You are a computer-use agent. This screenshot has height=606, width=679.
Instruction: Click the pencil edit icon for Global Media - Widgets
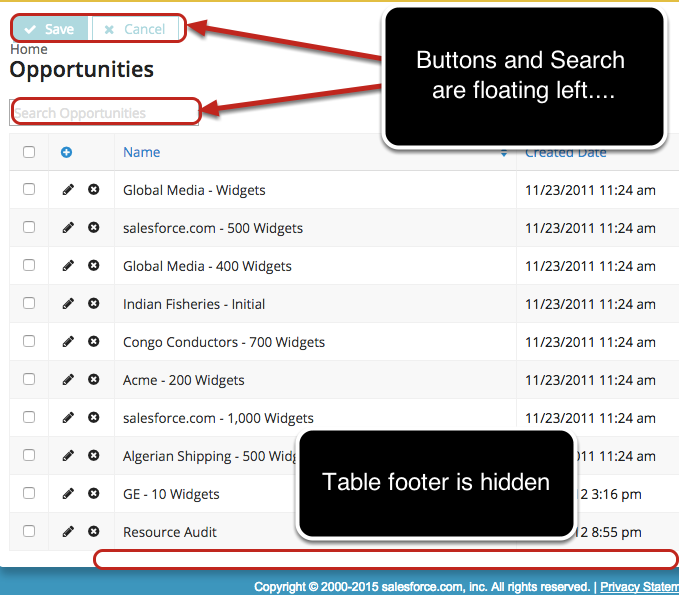(68, 190)
